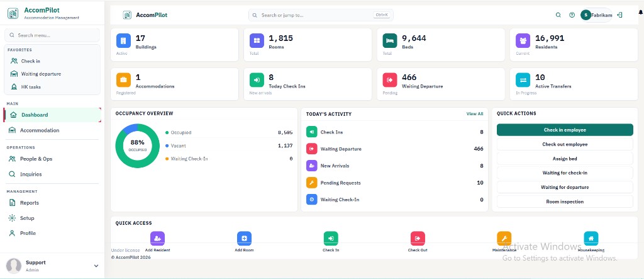This screenshot has width=644, height=279.
Task: Click the 9,644 Beds value
Action: (414, 38)
